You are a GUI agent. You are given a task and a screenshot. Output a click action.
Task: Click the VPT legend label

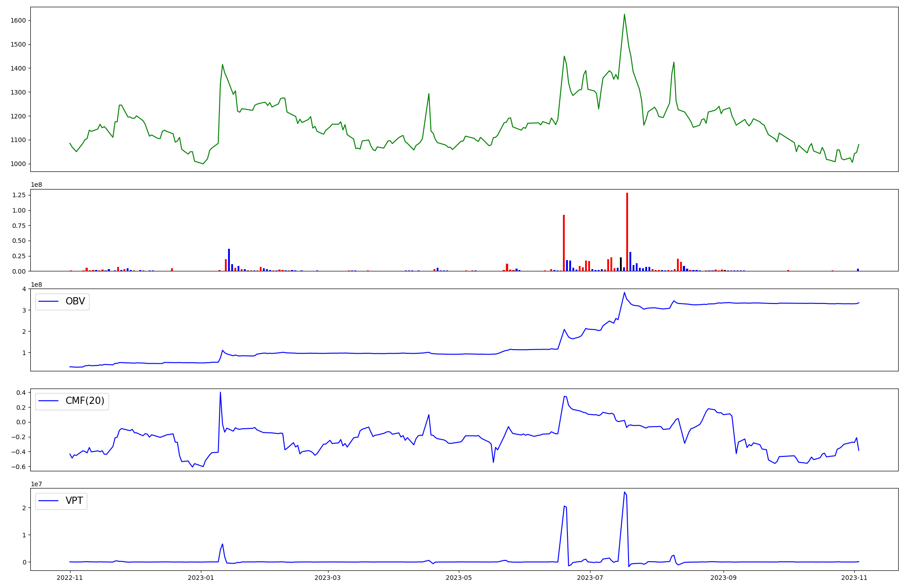pos(74,501)
